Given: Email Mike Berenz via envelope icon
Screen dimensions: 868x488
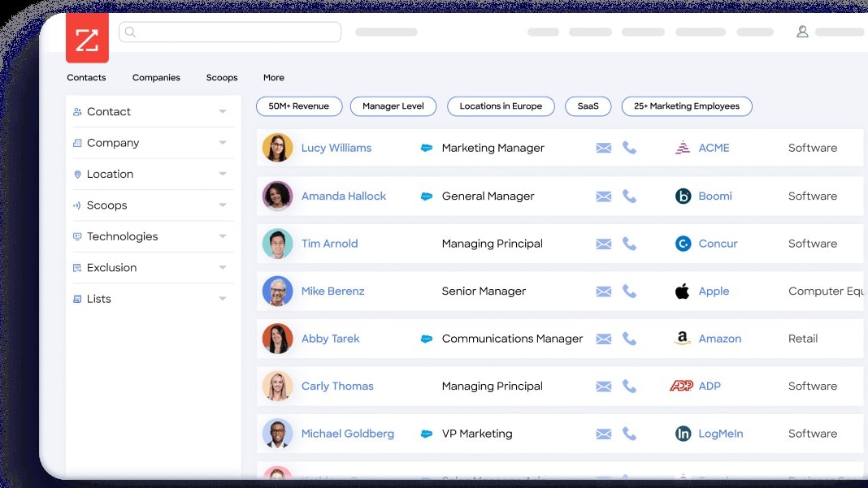Looking at the screenshot, I should tap(603, 291).
